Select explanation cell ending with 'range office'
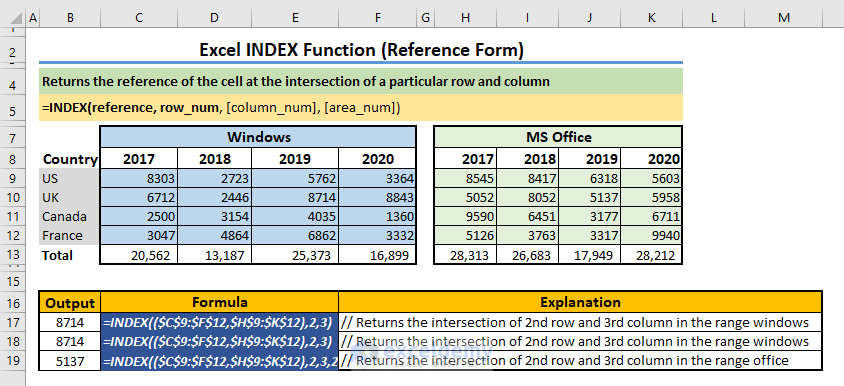844x386 pixels. [580, 361]
